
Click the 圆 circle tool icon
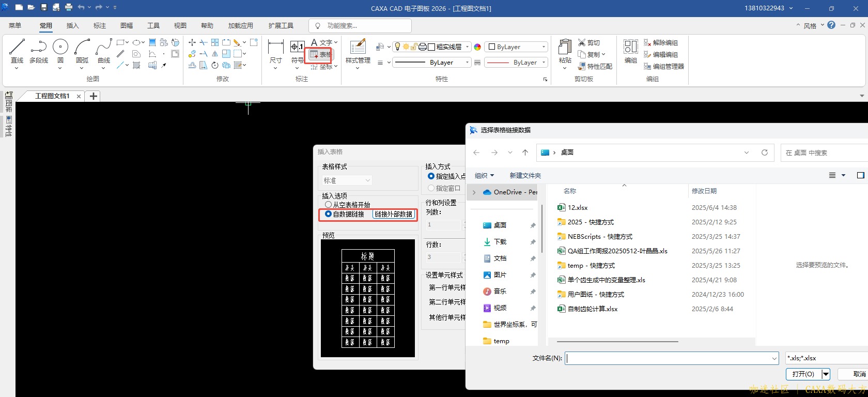(60, 48)
